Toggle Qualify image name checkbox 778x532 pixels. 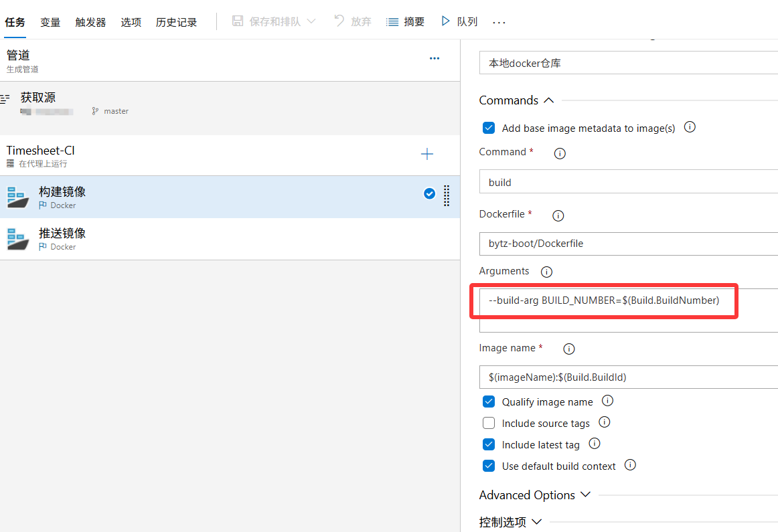pos(489,402)
